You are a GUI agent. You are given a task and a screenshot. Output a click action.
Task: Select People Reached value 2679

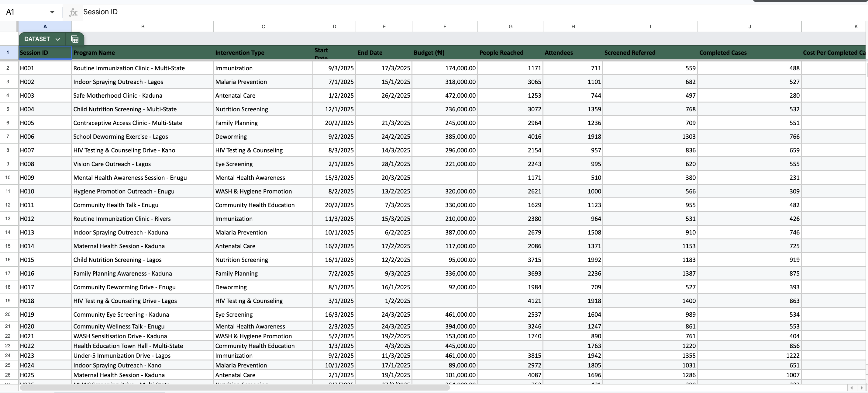[x=510, y=232]
